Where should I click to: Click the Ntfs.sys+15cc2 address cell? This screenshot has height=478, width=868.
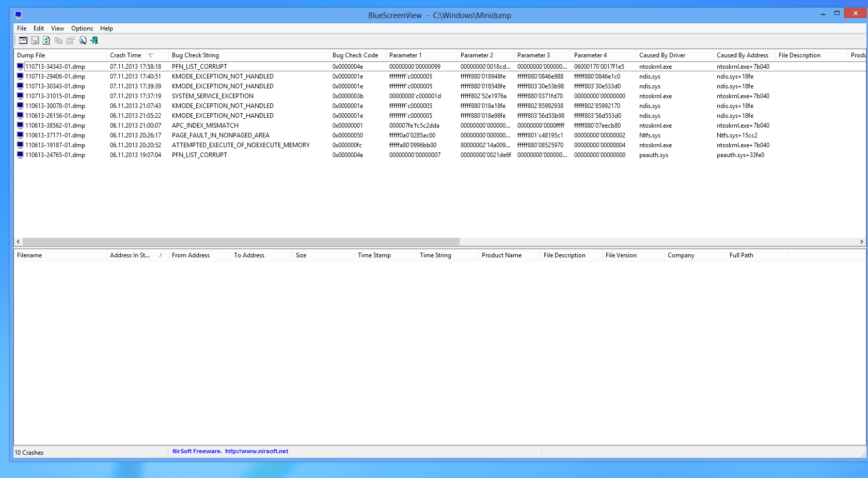coord(737,135)
